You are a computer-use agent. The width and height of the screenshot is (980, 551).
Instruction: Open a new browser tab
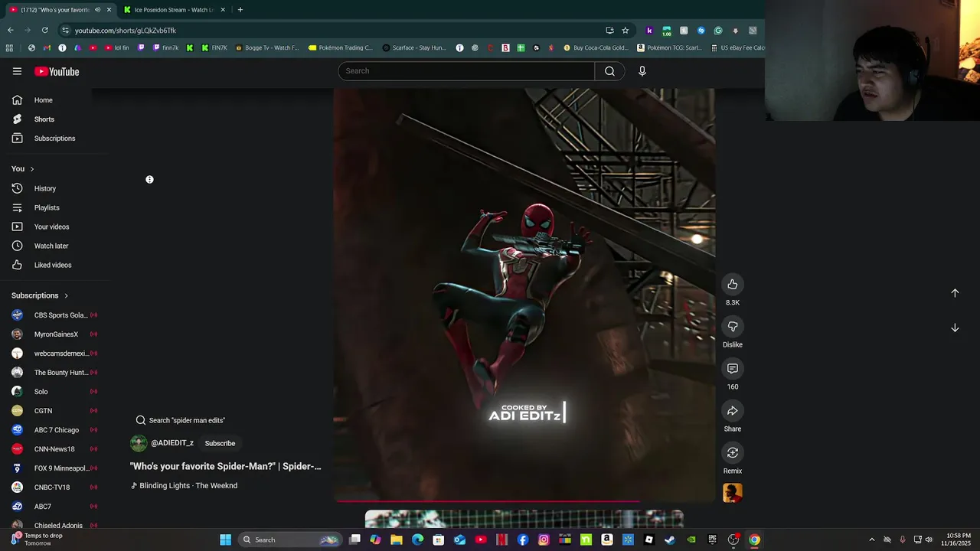pos(240,10)
